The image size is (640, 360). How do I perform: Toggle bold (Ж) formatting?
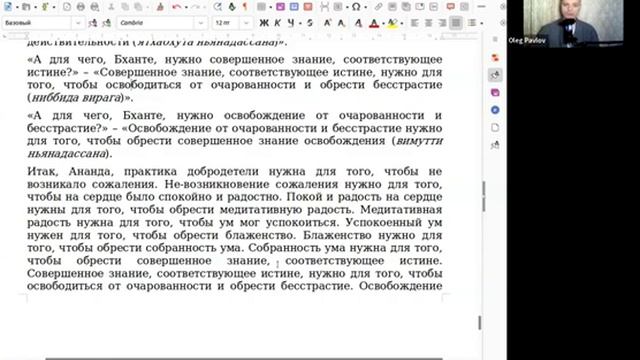click(x=264, y=23)
